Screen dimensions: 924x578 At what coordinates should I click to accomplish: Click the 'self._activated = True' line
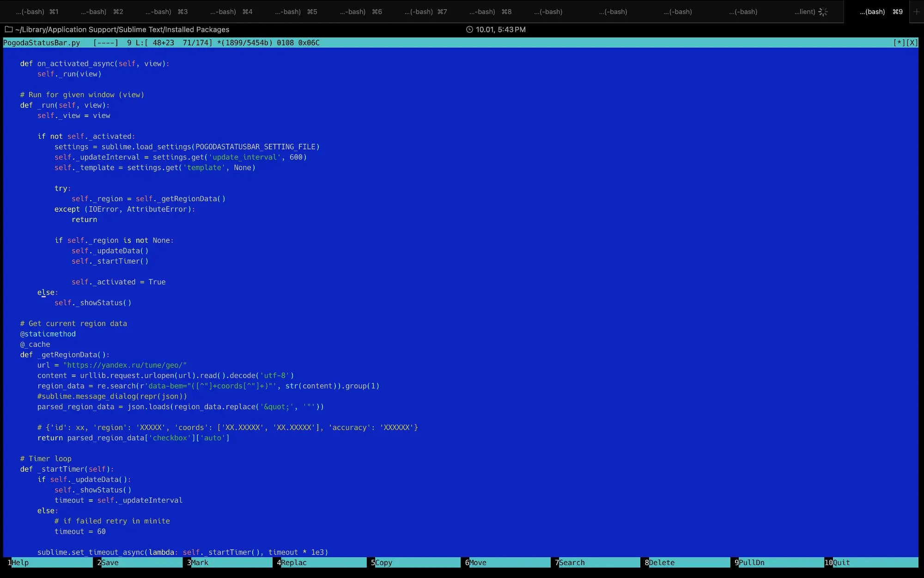pyautogui.click(x=118, y=282)
